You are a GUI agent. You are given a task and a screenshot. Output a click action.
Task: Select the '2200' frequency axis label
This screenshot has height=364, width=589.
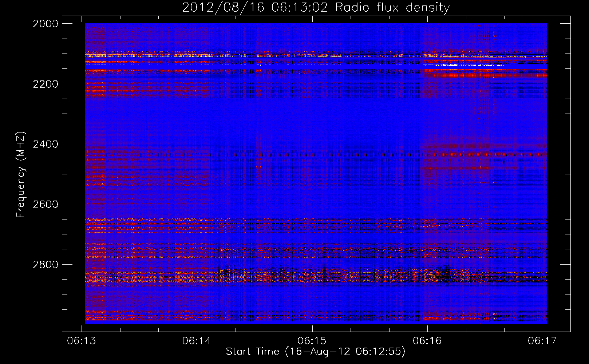(46, 84)
